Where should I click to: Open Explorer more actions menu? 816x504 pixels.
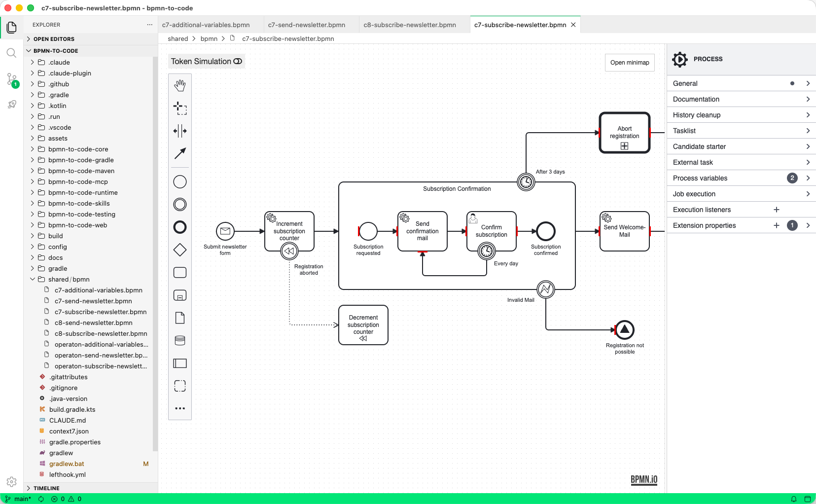[x=150, y=25]
